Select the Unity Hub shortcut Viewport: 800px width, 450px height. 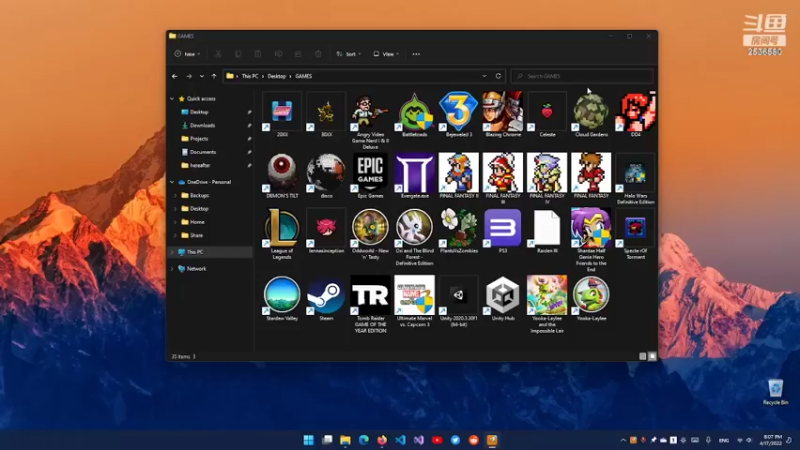[x=503, y=296]
